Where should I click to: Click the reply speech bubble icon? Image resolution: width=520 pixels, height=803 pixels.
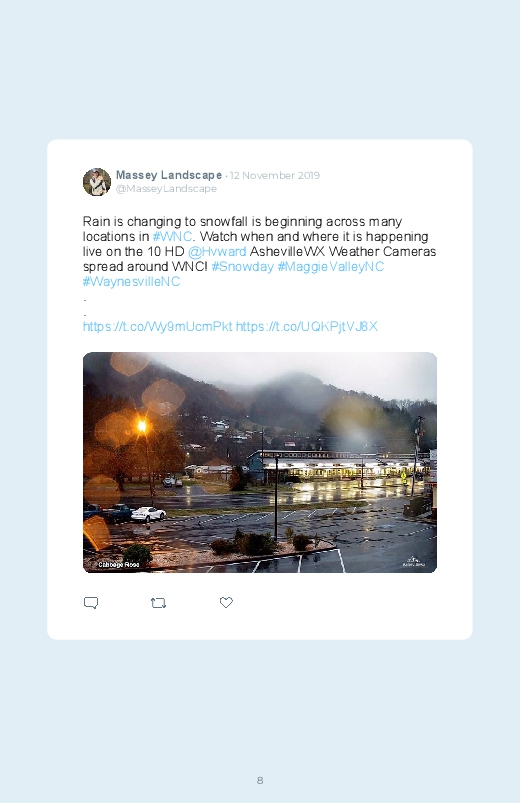tap(91, 603)
